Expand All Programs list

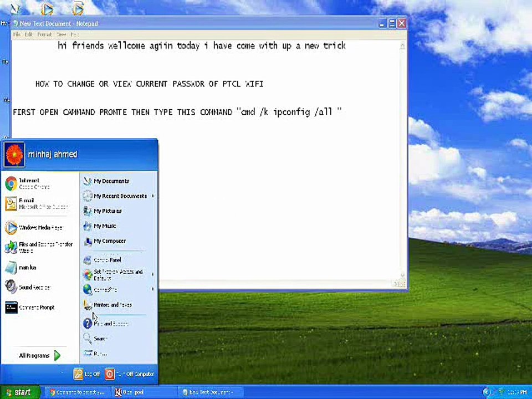point(39,356)
